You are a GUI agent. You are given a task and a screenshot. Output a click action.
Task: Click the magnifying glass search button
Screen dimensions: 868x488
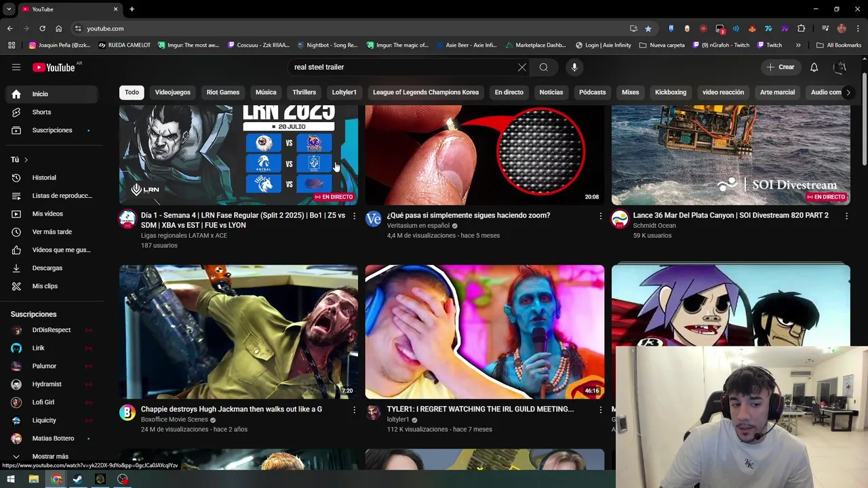point(544,67)
